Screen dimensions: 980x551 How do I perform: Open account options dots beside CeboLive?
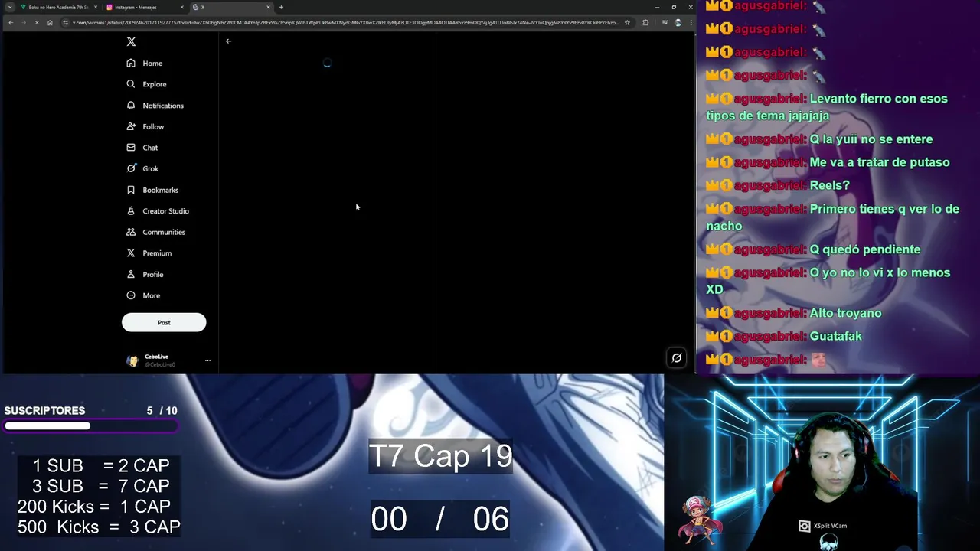point(207,360)
